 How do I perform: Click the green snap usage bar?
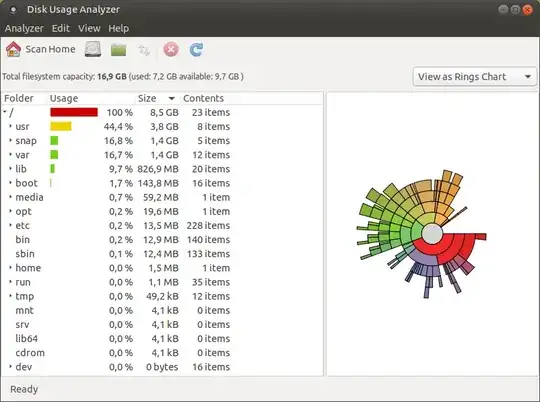click(x=54, y=141)
